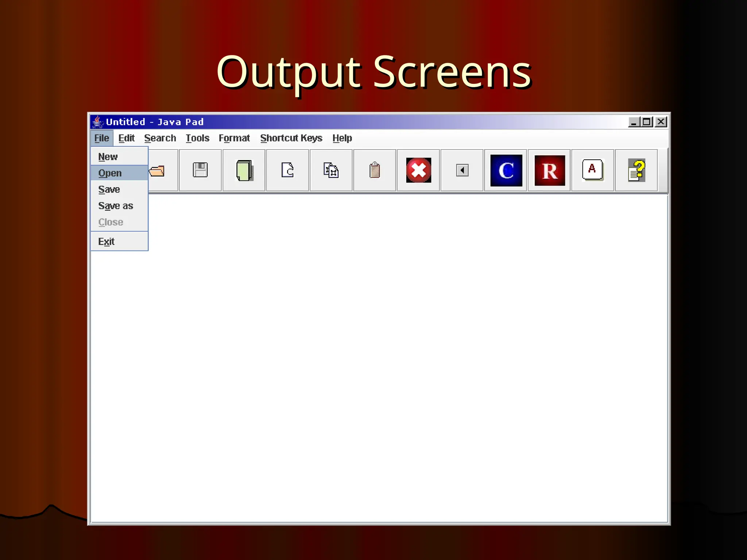Viewport: 747px width, 560px height.
Task: Click the clipboard paste icon
Action: 375,170
